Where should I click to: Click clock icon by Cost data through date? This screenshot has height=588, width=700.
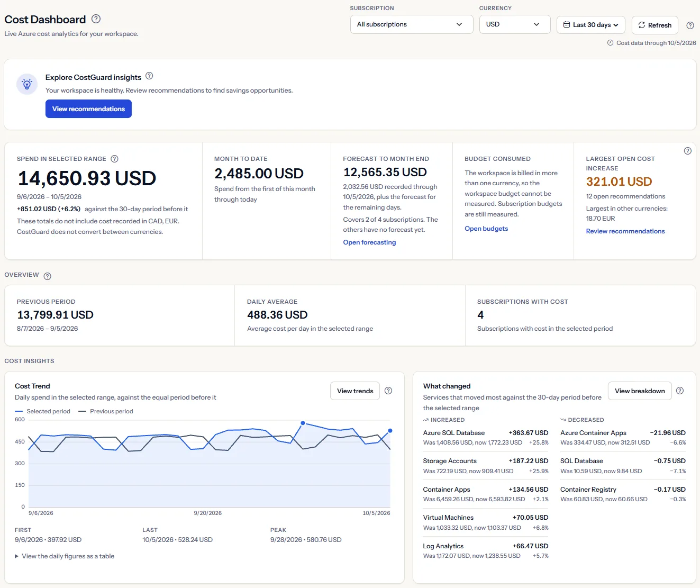611,43
